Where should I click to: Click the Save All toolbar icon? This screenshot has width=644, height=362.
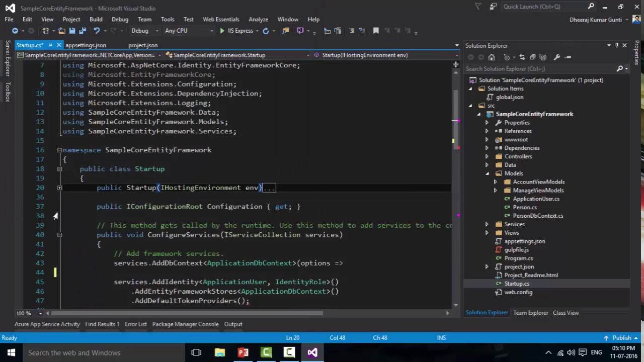point(82,31)
